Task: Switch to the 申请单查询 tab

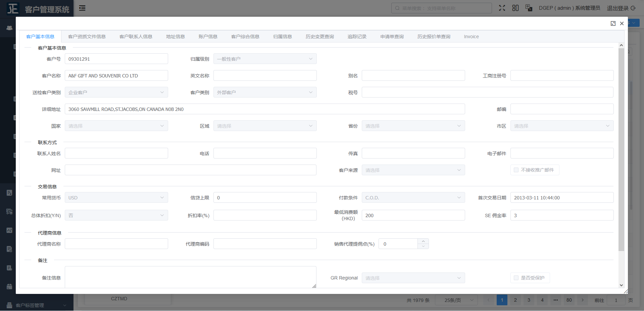Action: point(392,37)
